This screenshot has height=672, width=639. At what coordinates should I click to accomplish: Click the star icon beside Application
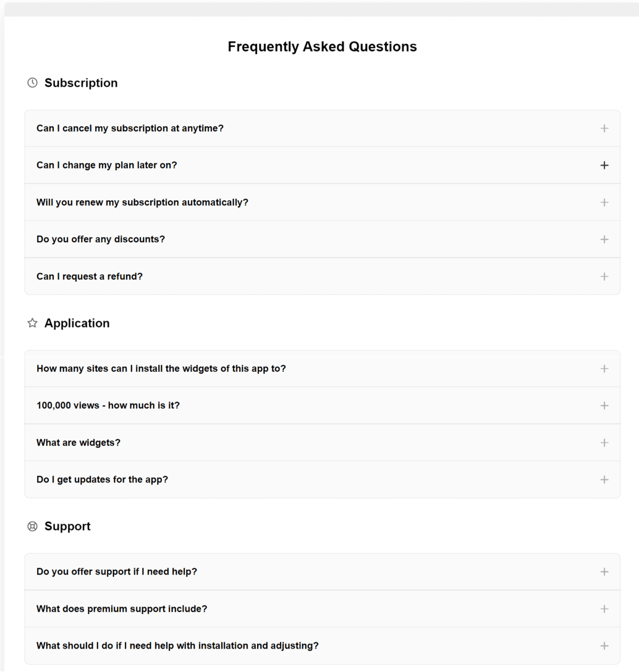[x=32, y=323]
